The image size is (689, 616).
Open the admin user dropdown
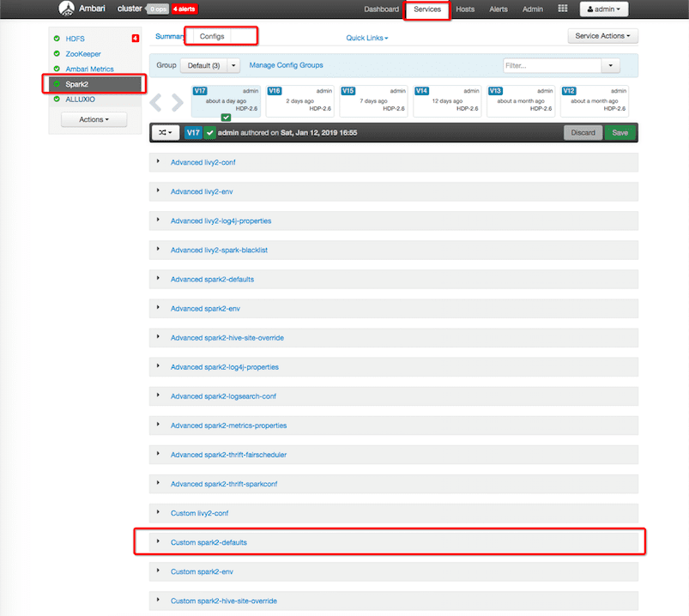pyautogui.click(x=604, y=9)
